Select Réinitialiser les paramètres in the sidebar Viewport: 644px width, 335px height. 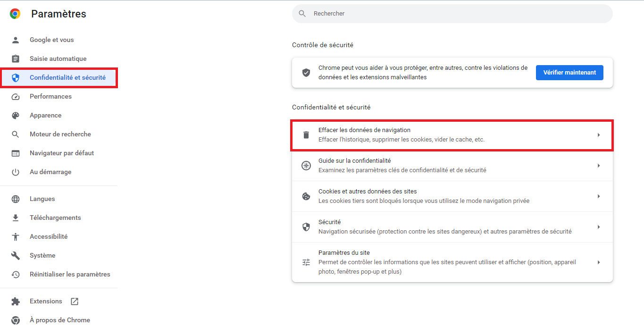70,274
